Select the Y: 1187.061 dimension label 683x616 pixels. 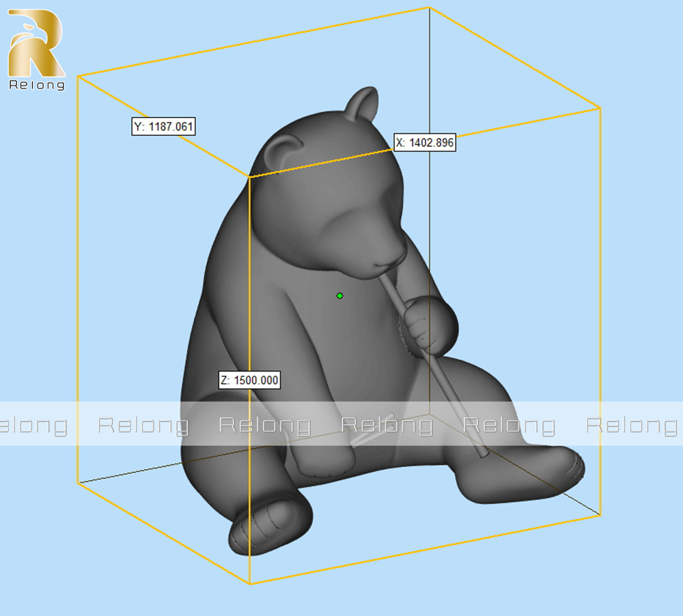(164, 126)
